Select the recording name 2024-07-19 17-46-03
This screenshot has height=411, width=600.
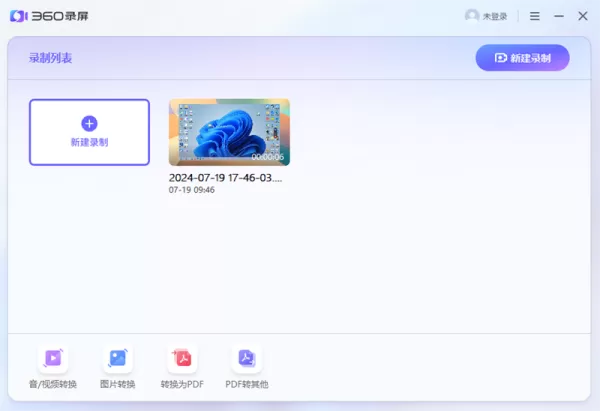[225, 178]
